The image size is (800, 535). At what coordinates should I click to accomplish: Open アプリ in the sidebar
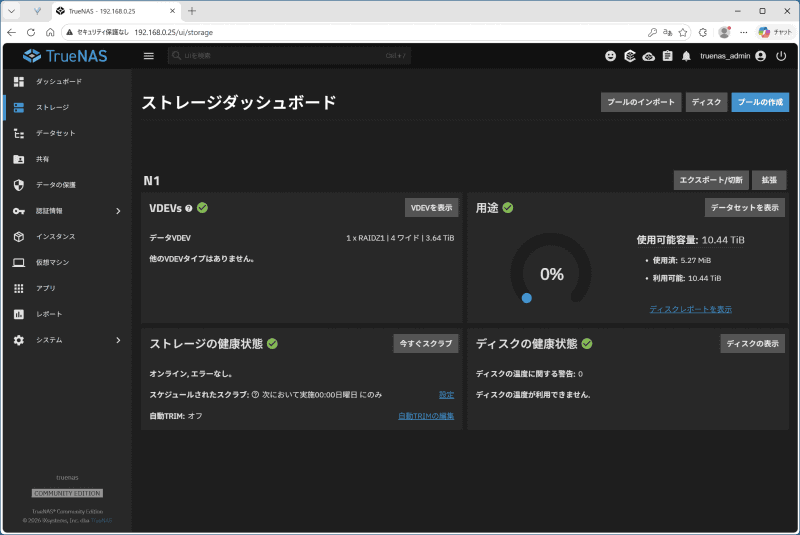(x=67, y=288)
